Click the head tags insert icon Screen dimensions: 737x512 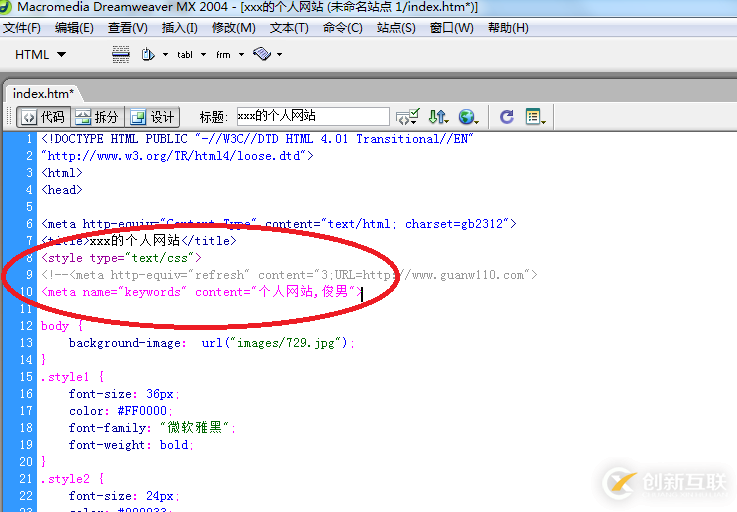(x=148, y=55)
